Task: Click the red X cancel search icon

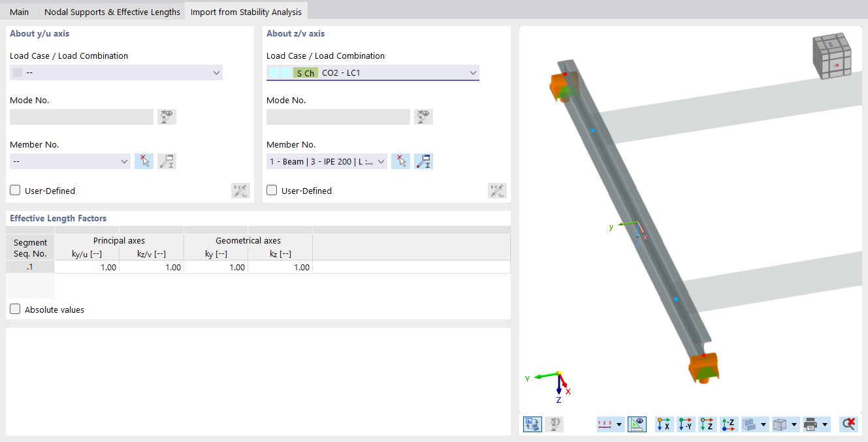Action: coord(848,424)
